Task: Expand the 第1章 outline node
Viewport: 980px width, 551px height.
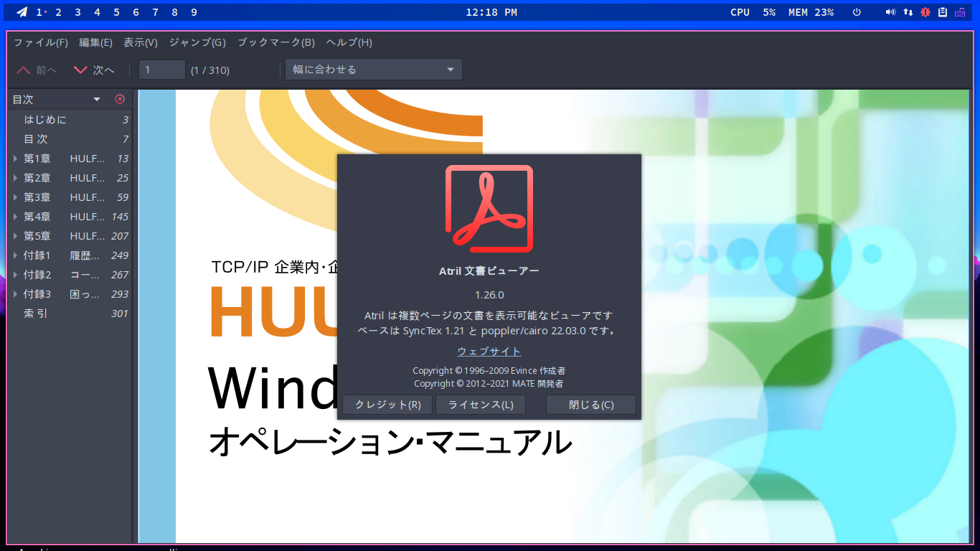Action: pos(16,159)
